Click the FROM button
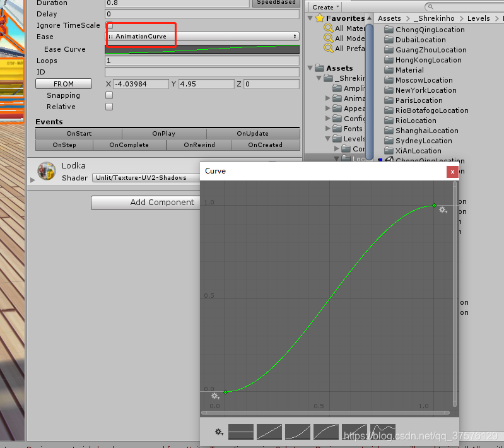This screenshot has width=504, height=448. [64, 84]
